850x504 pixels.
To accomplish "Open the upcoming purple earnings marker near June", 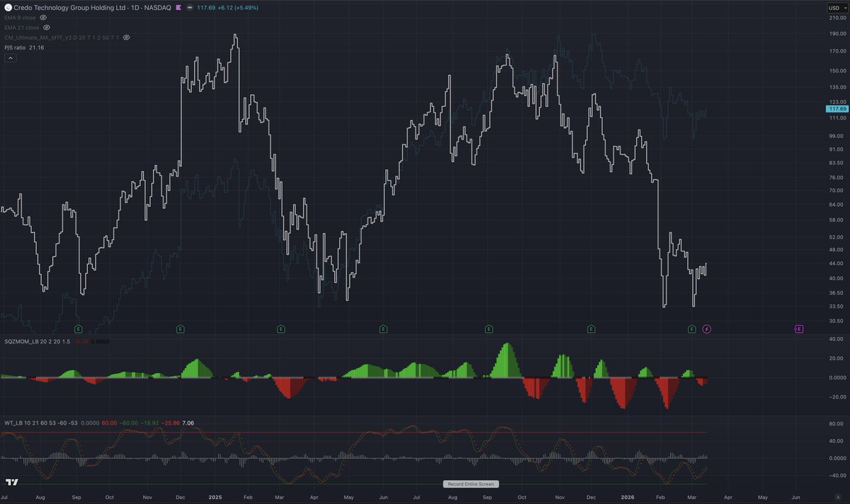I will (x=799, y=329).
